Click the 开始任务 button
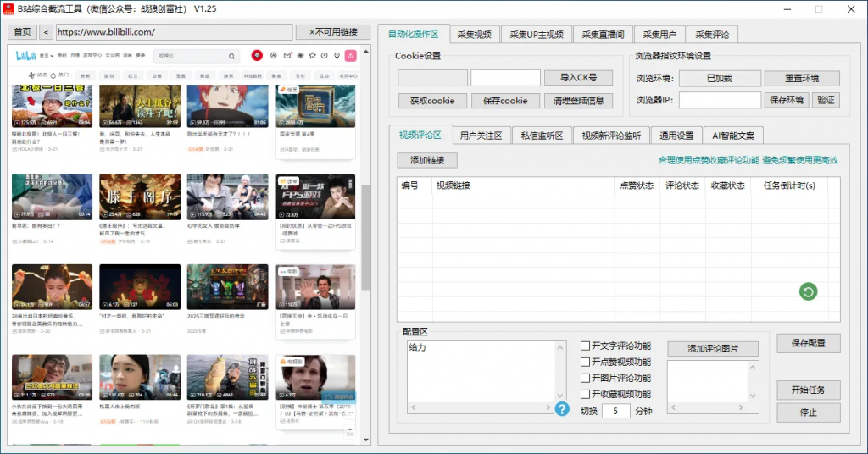The height and width of the screenshot is (454, 868). coord(808,390)
